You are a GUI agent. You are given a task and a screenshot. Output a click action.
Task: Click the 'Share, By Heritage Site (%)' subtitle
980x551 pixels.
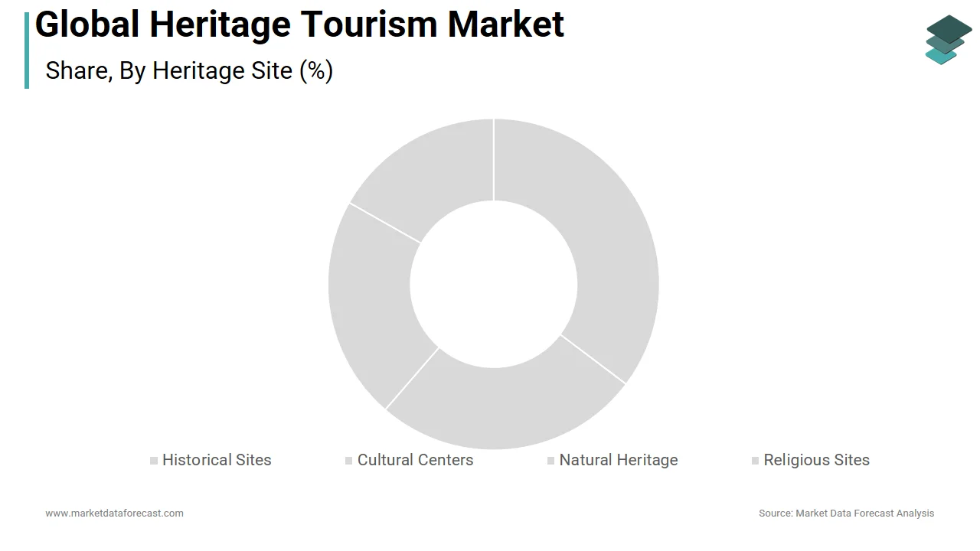pyautogui.click(x=189, y=70)
